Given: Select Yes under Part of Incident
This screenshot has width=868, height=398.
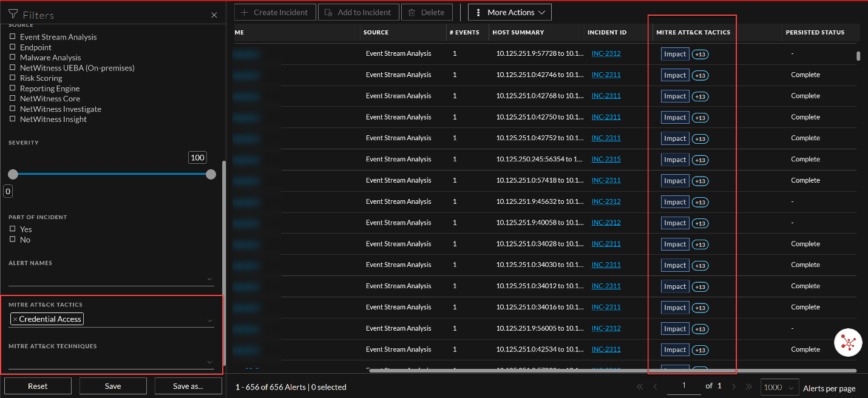Looking at the screenshot, I should click(x=13, y=229).
